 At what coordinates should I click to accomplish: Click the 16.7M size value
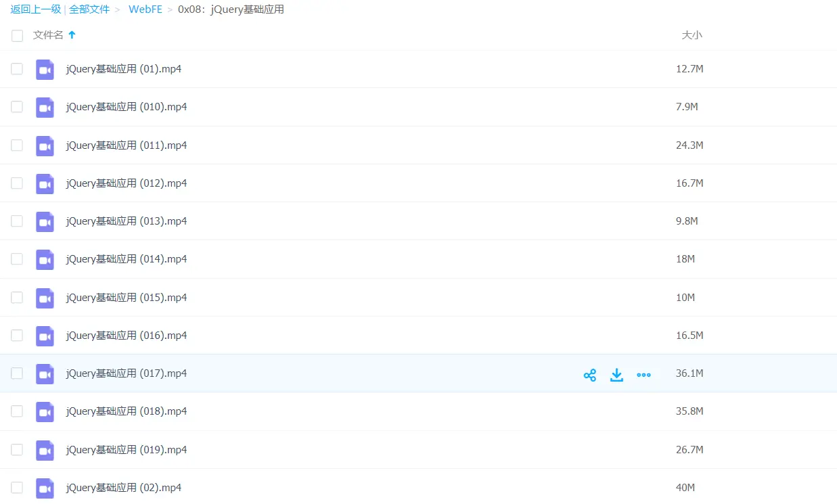click(689, 183)
